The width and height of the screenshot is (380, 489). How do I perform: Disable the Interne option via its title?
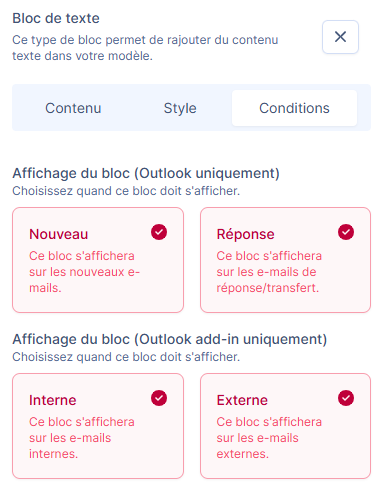coord(53,400)
